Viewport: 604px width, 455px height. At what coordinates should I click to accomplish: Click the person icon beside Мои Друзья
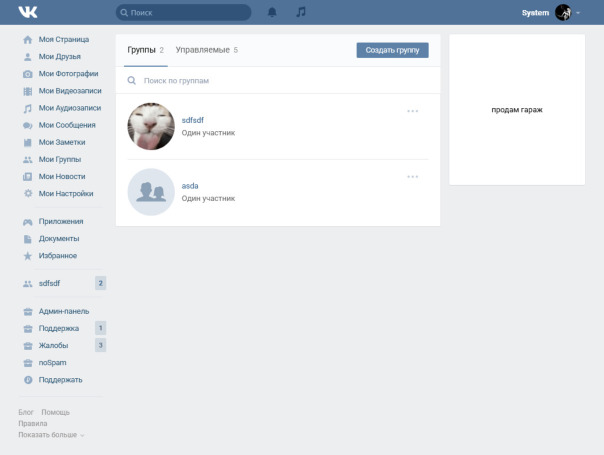(27, 57)
